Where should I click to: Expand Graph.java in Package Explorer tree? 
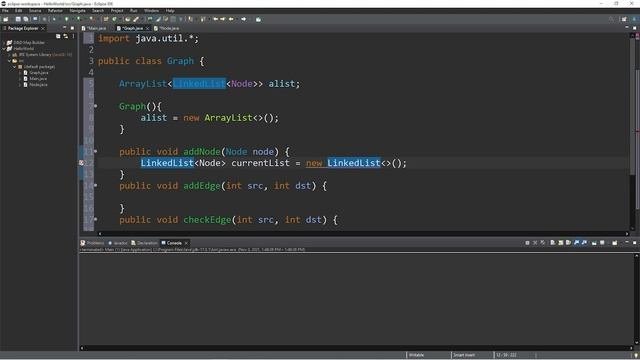pos(20,73)
